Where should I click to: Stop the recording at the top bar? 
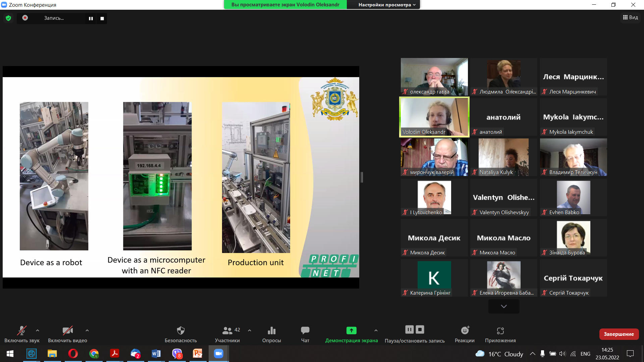[x=102, y=18]
